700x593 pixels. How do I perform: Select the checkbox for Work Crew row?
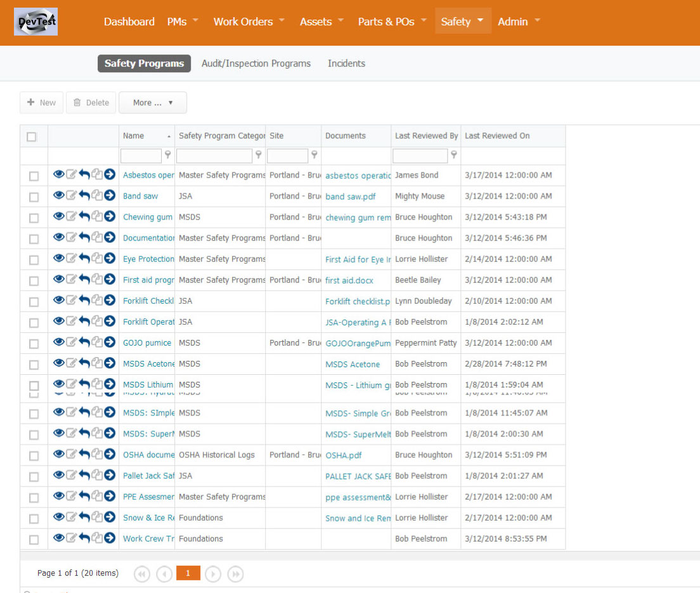34,540
